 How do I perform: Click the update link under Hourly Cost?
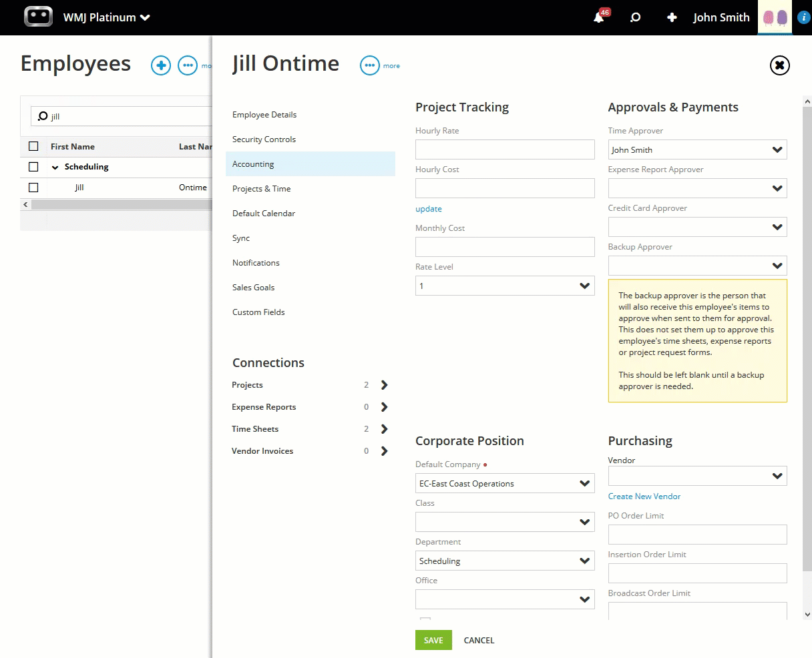(x=429, y=209)
